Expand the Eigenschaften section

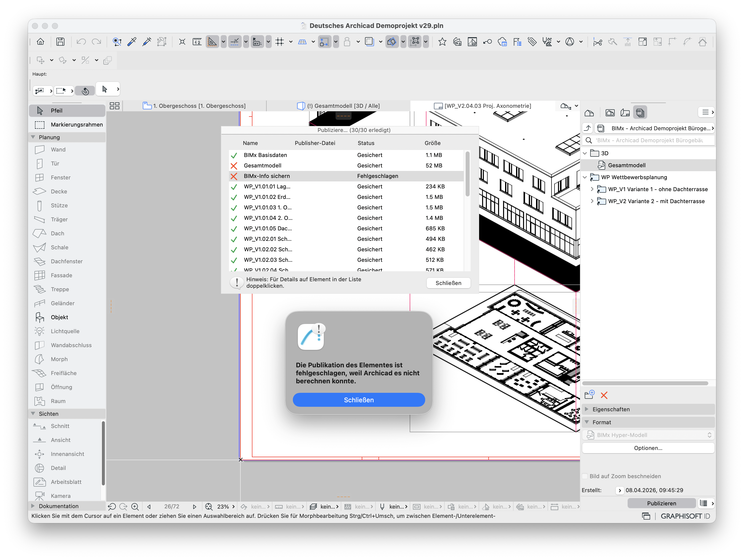pyautogui.click(x=587, y=410)
